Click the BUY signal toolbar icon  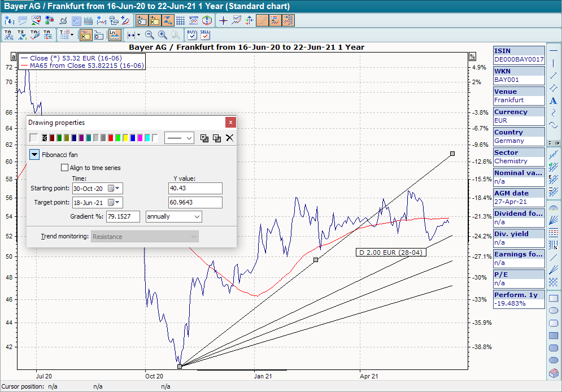(192, 35)
